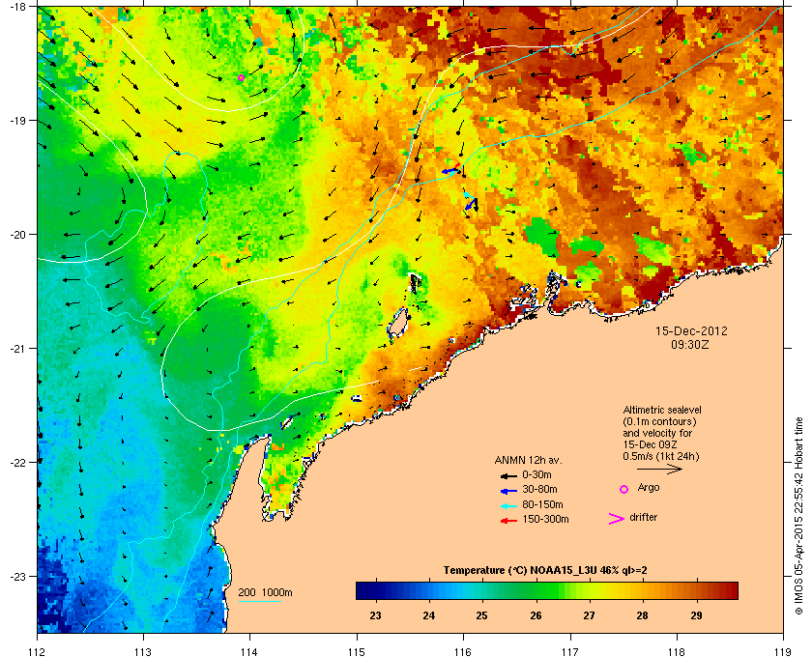
Task: Click the 09:30Z time label
Action: 690,344
